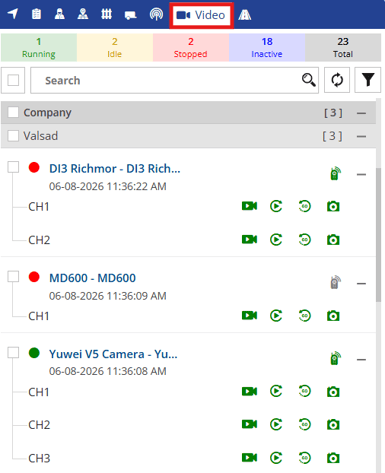Check the Company group checkbox

pos(13,112)
